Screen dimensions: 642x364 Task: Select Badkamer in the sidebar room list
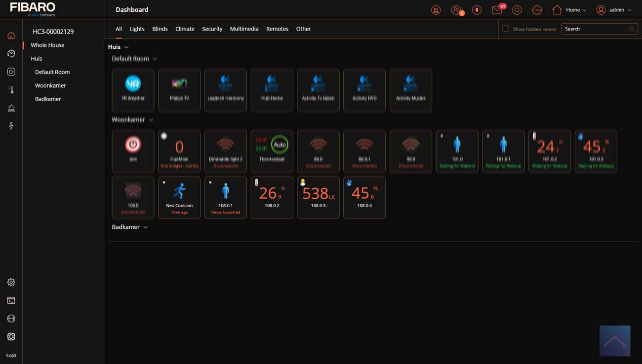pos(48,99)
